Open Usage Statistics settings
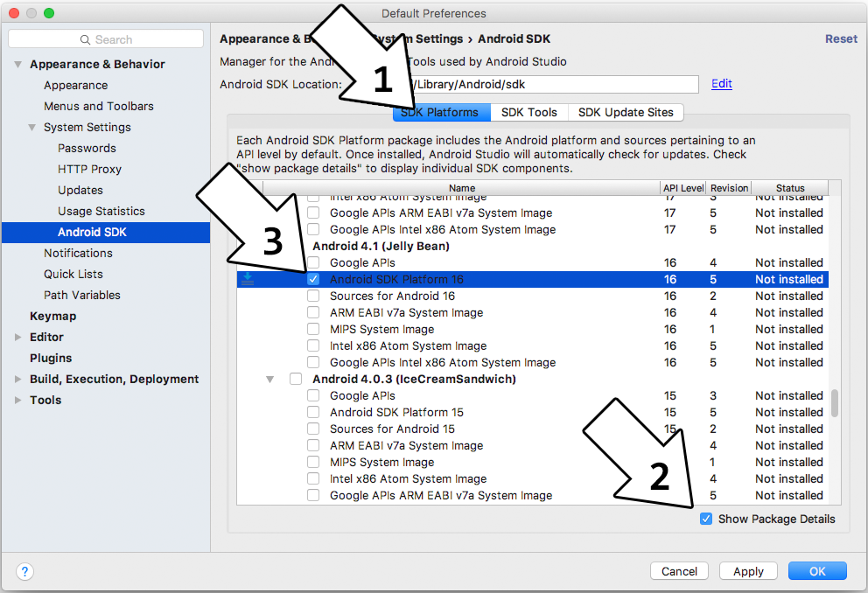The height and width of the screenshot is (593, 868). point(101,212)
